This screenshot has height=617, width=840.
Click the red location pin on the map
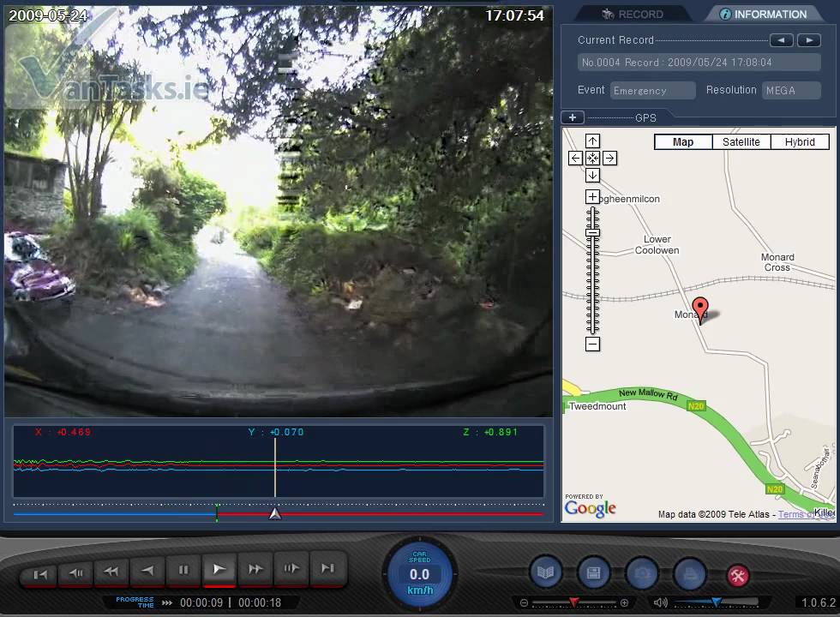click(699, 309)
